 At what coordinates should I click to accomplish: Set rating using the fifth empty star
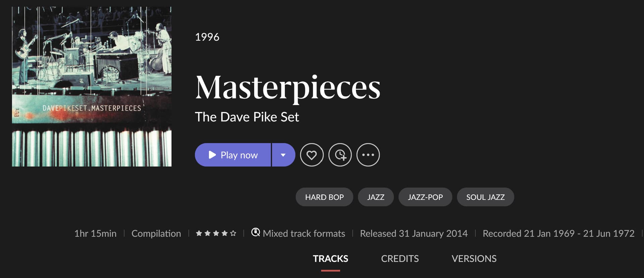(x=233, y=233)
